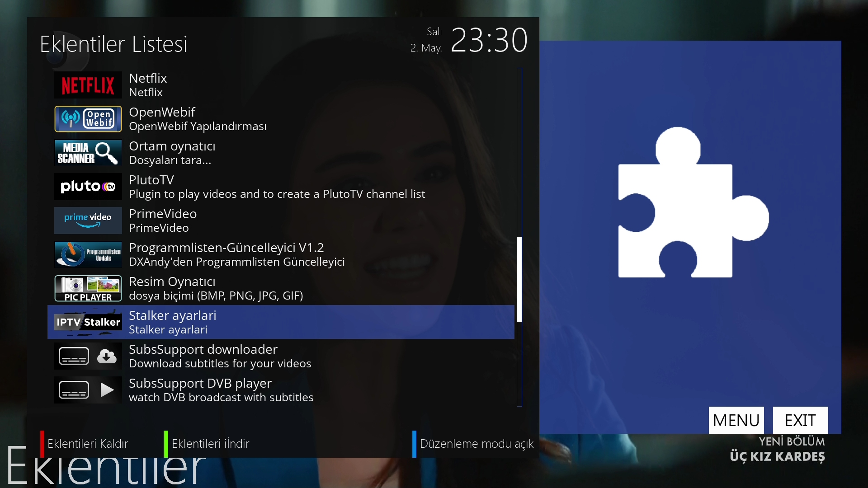This screenshot has height=488, width=868.
Task: Click the plugin list scrollbar thumb
Action: tap(519, 279)
